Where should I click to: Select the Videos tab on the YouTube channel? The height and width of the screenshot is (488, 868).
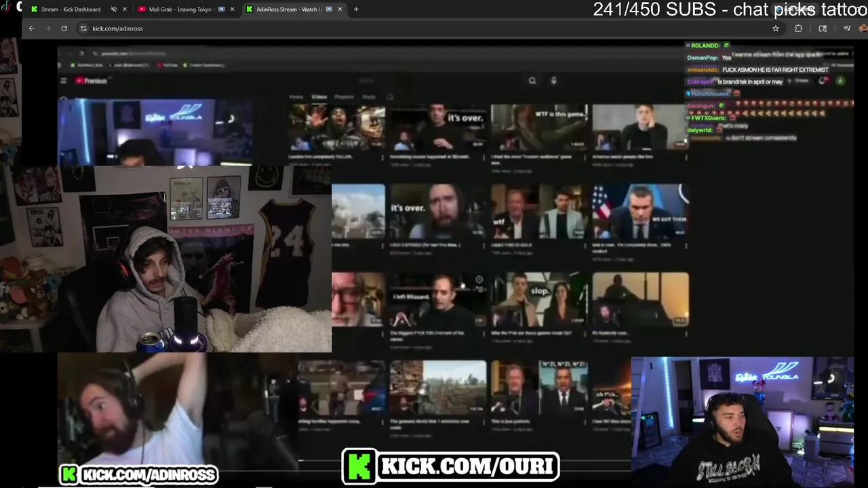tap(319, 97)
